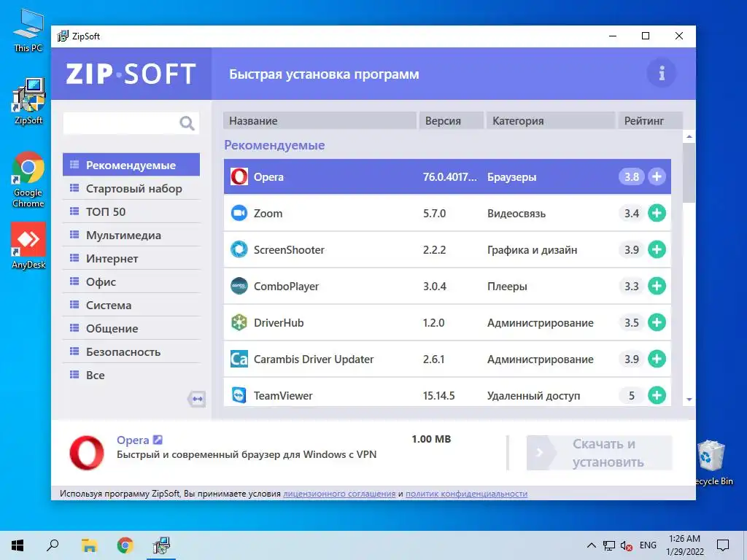Add DriverHub with its plus button

click(657, 322)
